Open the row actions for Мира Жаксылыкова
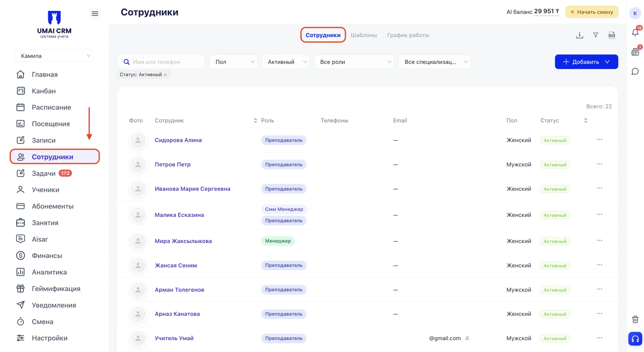644x352 pixels. click(600, 241)
